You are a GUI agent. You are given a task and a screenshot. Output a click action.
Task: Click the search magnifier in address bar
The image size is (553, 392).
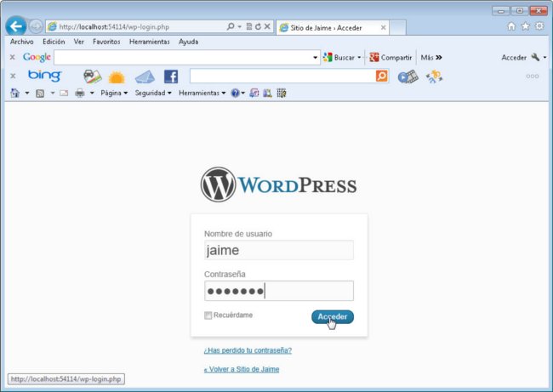point(231,26)
